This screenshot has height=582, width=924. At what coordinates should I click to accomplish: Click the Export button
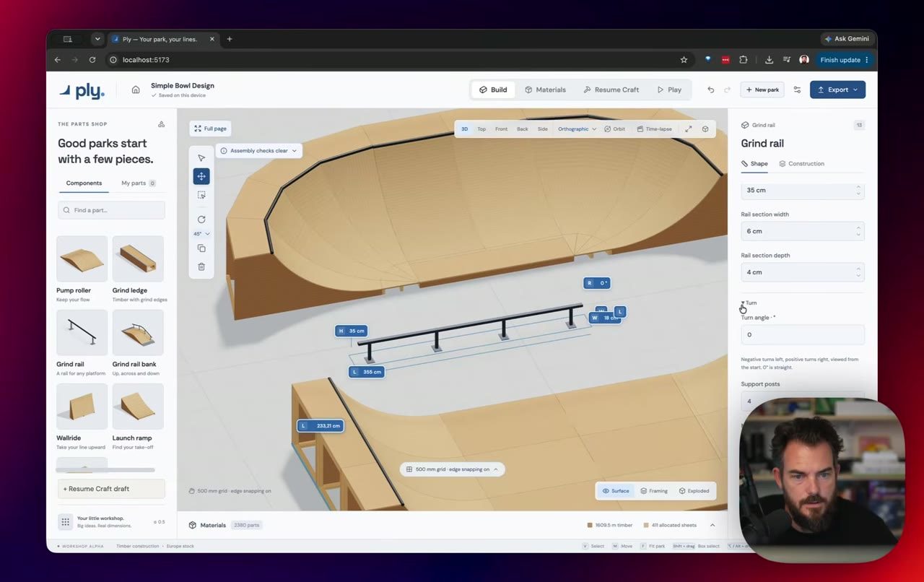[x=837, y=90]
